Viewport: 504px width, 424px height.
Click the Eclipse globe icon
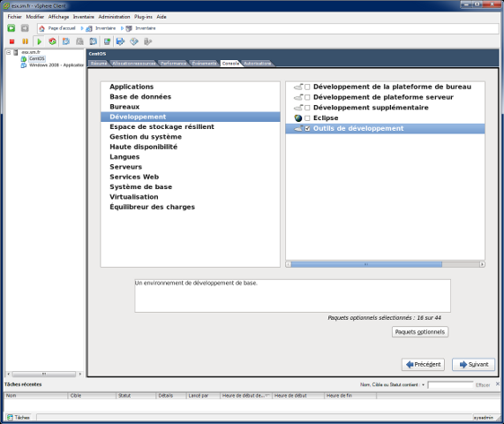(298, 118)
